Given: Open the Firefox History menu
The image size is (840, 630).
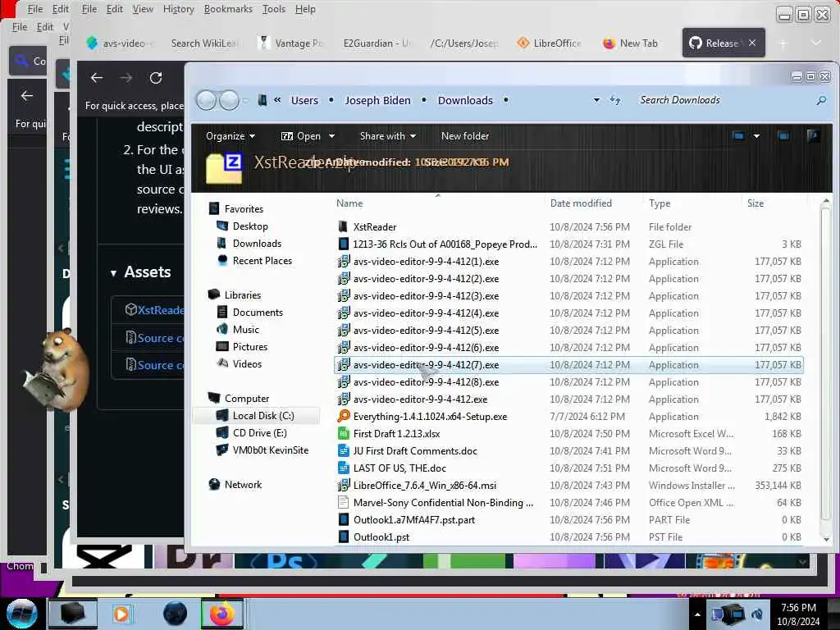Looking at the screenshot, I should pos(178,9).
